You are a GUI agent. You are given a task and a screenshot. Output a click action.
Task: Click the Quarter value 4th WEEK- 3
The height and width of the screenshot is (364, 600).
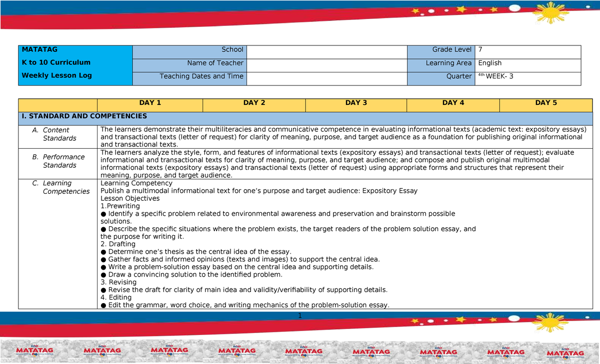click(x=495, y=76)
